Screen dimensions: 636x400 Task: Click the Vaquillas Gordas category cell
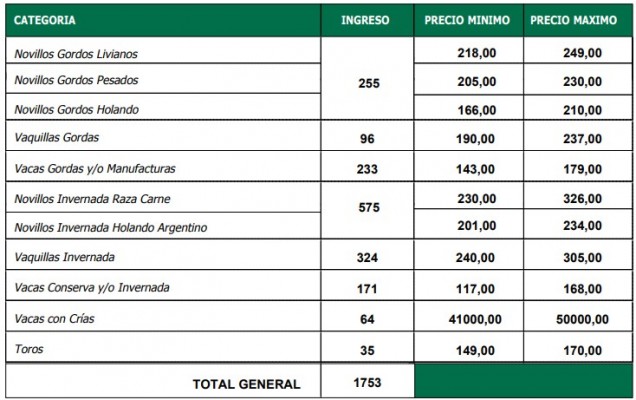(x=163, y=135)
